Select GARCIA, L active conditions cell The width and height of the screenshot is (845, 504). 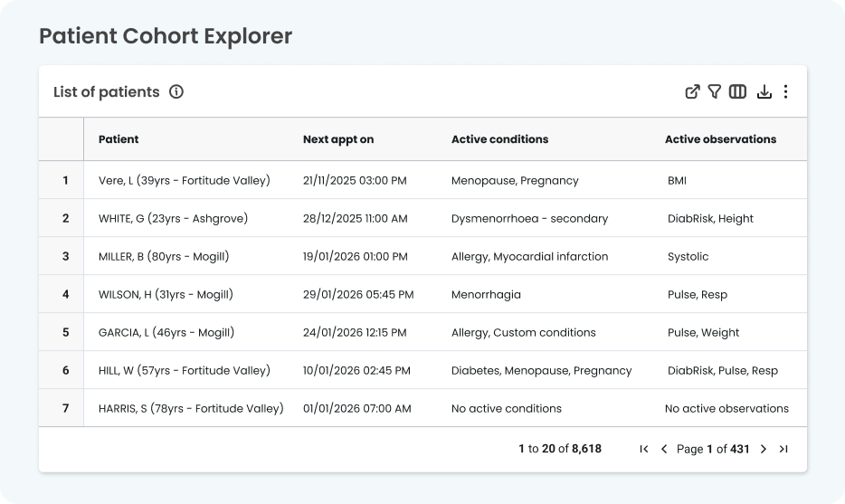coord(523,332)
